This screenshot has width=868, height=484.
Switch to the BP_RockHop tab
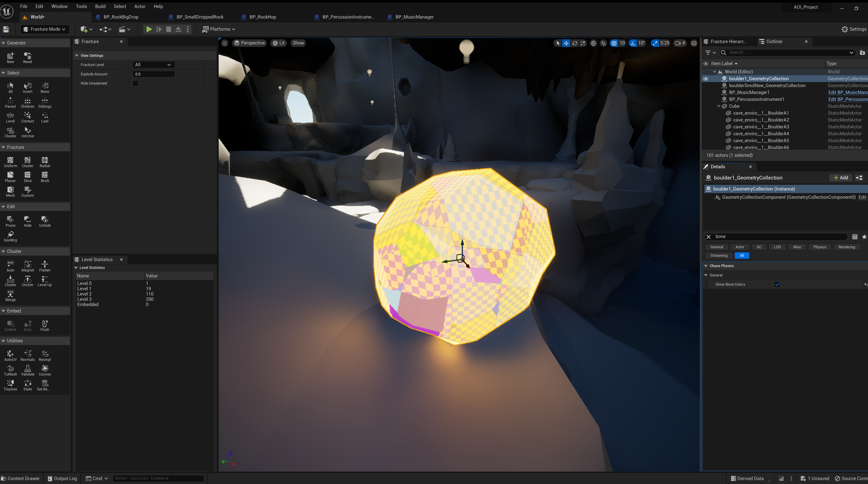pyautogui.click(x=262, y=17)
